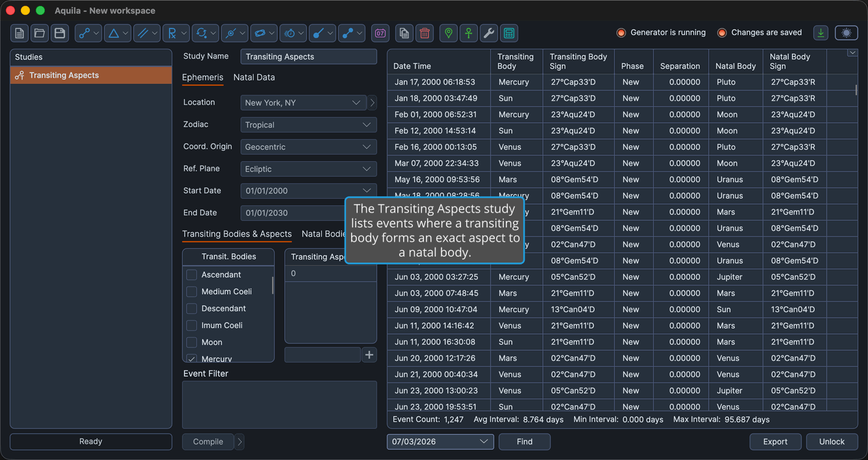Open settings with the wrench icon
This screenshot has height=460, width=868.
click(x=489, y=33)
